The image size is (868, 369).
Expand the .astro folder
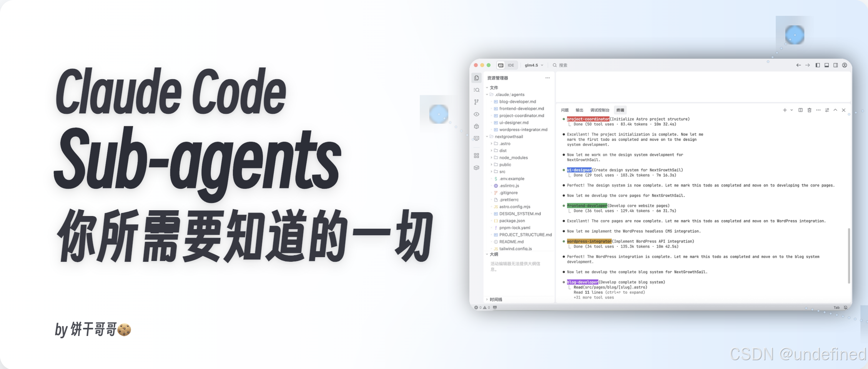click(501, 144)
